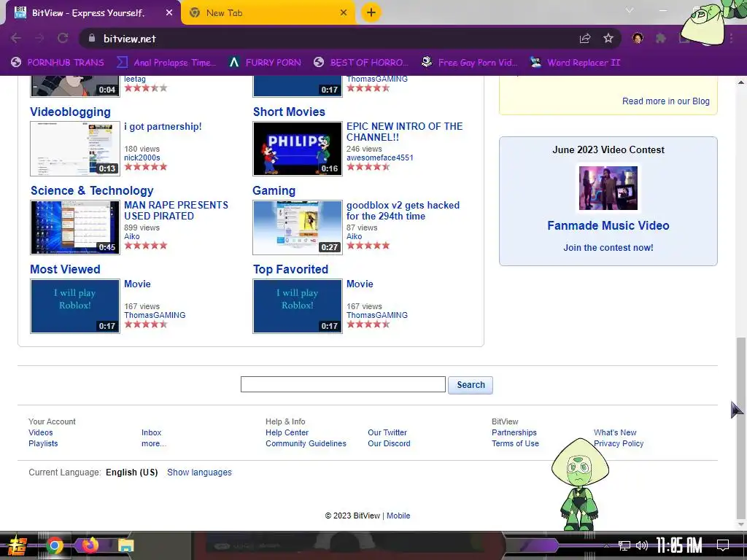Viewport: 747px width, 560px height.
Task: Open the Videoblogging category
Action: tap(70, 112)
